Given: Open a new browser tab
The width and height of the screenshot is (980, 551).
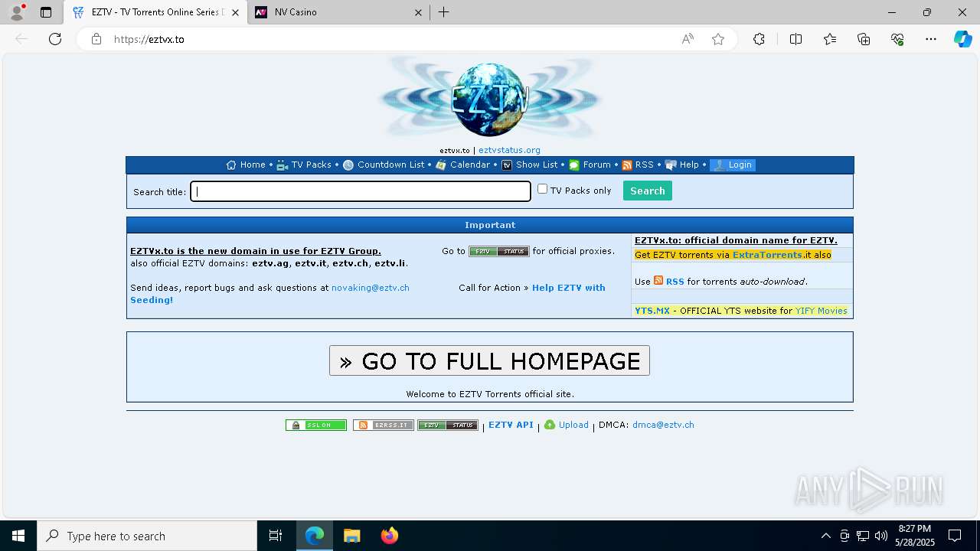Looking at the screenshot, I should [444, 12].
